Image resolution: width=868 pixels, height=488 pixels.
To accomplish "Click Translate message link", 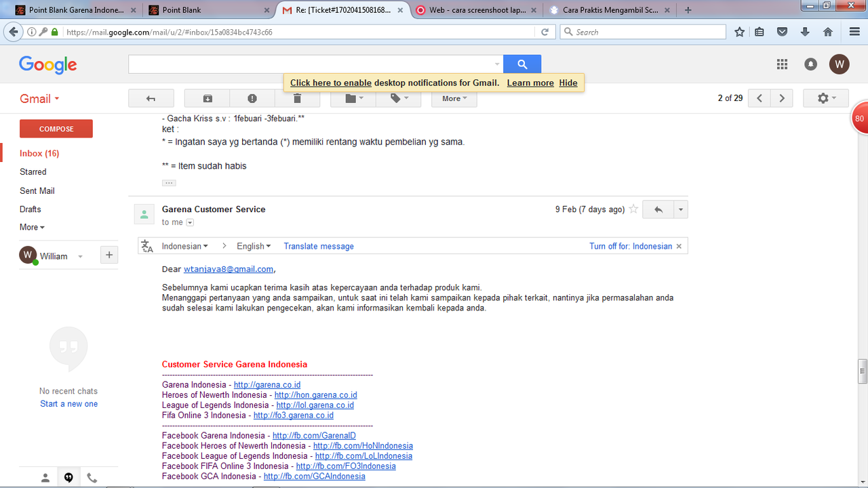I will [319, 246].
